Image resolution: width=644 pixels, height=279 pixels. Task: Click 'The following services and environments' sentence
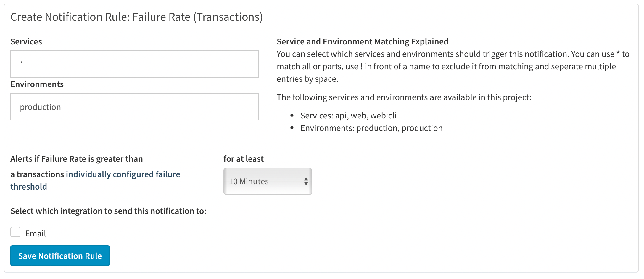coord(404,97)
